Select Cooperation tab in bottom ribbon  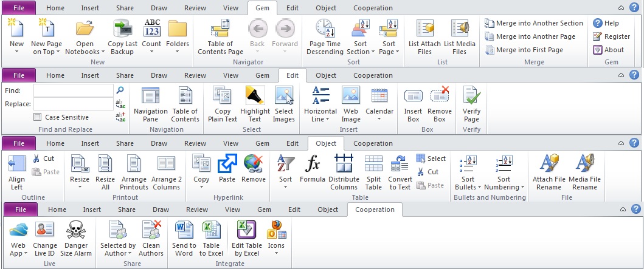tap(375, 209)
